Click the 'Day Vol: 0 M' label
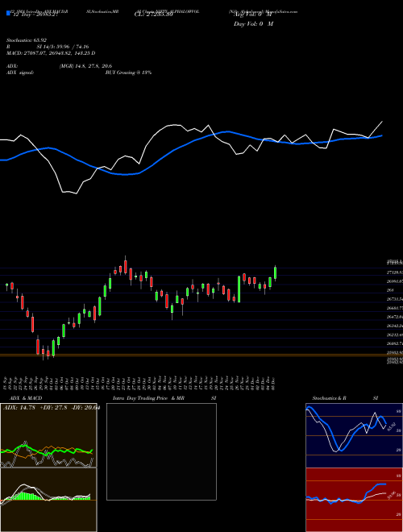Viewport: 403px width, 532px height. click(x=253, y=23)
